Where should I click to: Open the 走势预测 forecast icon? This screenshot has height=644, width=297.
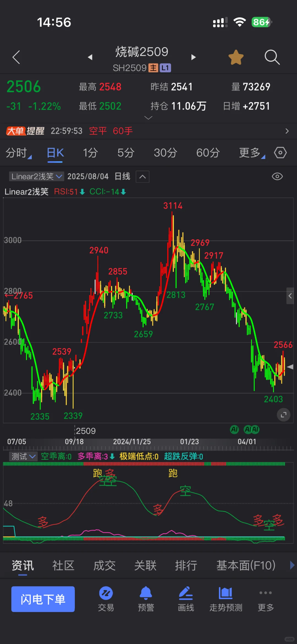pos(226,599)
